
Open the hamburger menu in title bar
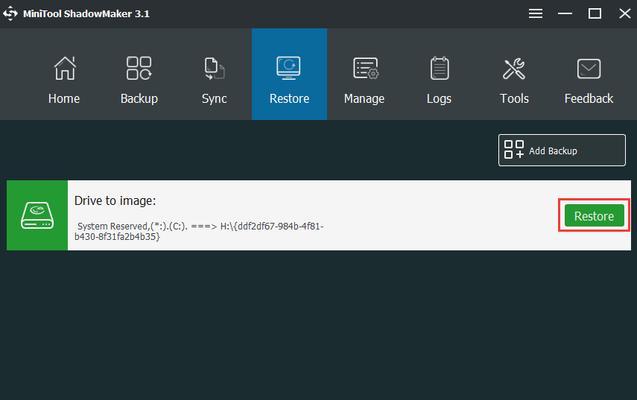pyautogui.click(x=535, y=14)
